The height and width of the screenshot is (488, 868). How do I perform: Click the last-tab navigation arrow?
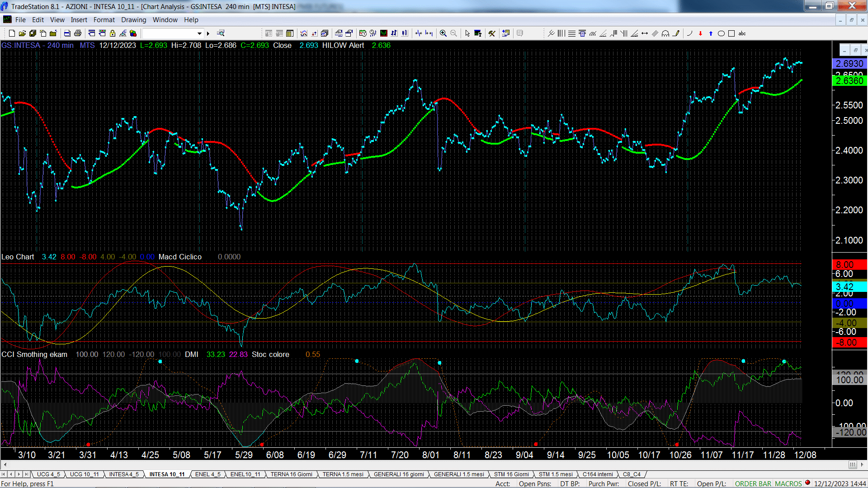26,474
